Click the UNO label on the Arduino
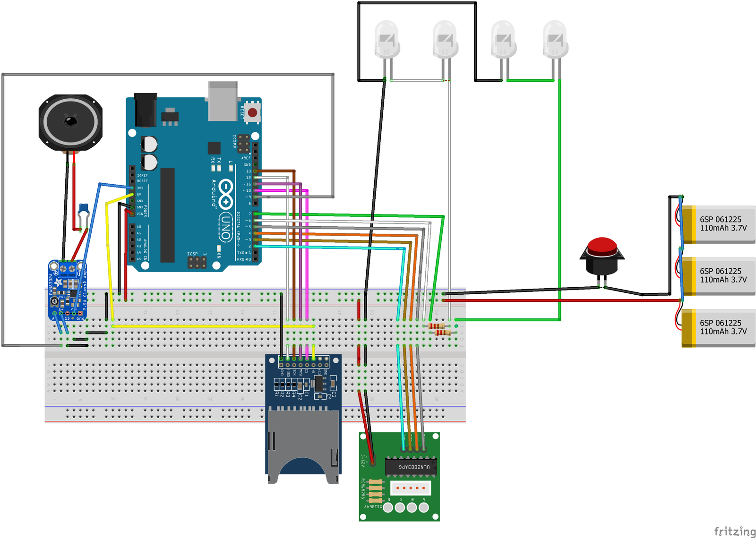Viewport: 756px width, 538px height. tap(226, 227)
